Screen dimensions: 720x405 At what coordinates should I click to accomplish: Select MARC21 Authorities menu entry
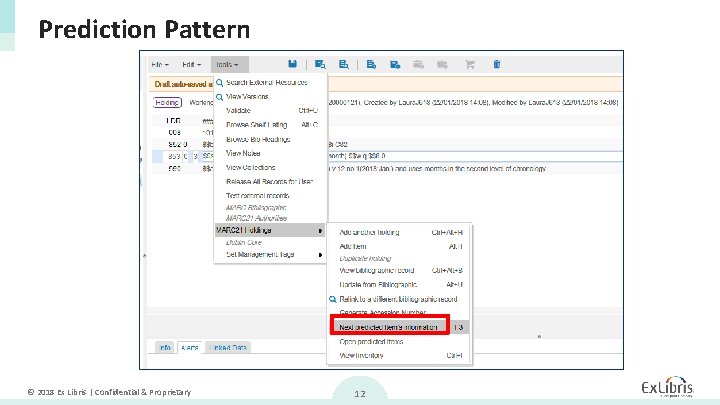pyautogui.click(x=256, y=218)
